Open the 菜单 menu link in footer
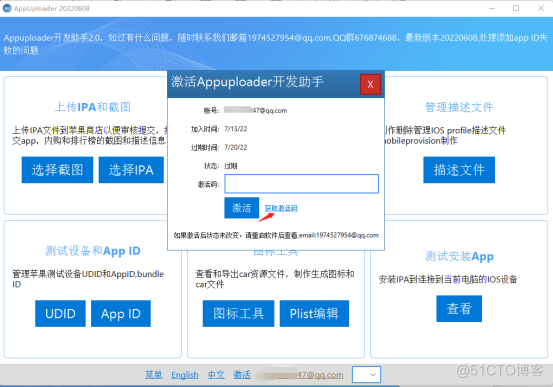 point(153,375)
